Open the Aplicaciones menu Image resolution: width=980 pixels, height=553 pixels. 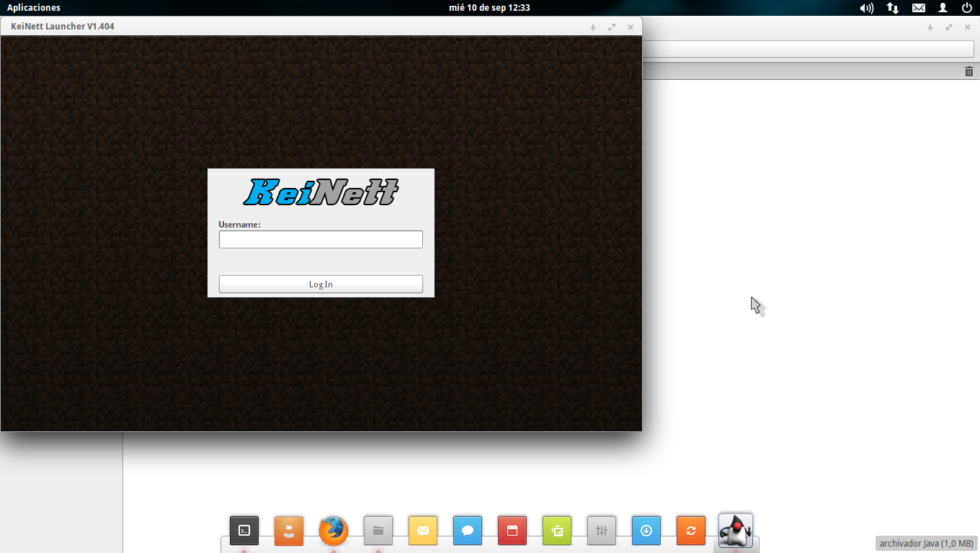click(34, 8)
